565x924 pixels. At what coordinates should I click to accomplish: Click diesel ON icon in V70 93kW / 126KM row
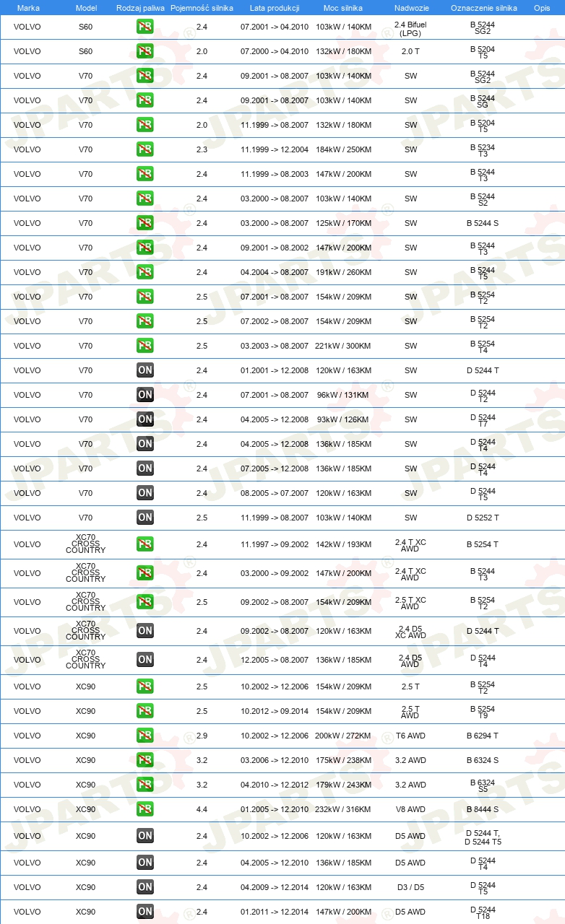(145, 419)
